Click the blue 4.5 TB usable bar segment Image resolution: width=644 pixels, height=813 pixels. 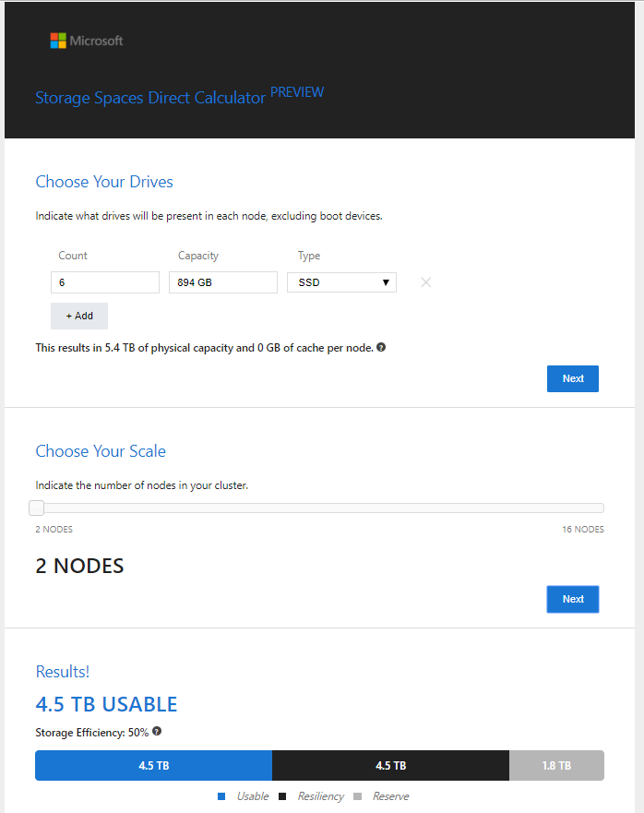[x=153, y=765]
